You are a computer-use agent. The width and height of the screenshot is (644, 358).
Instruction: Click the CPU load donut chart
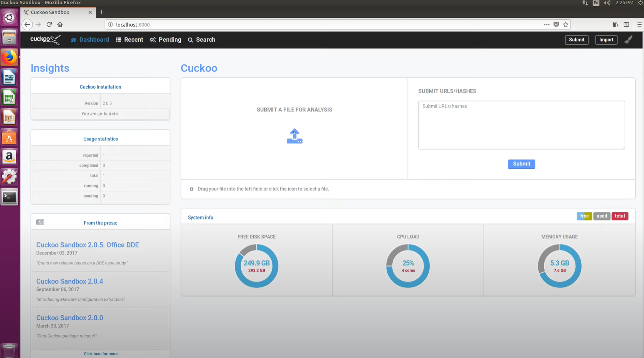tap(408, 265)
